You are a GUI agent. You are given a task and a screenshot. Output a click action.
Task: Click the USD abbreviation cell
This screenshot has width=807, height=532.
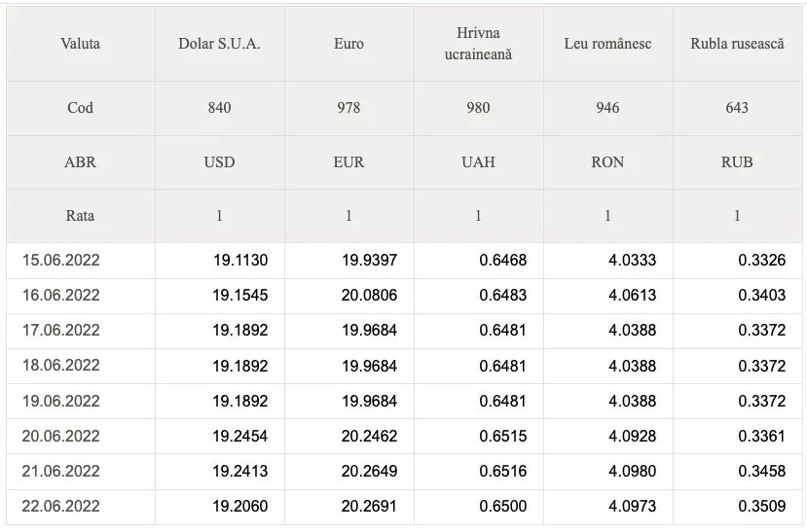point(219,162)
